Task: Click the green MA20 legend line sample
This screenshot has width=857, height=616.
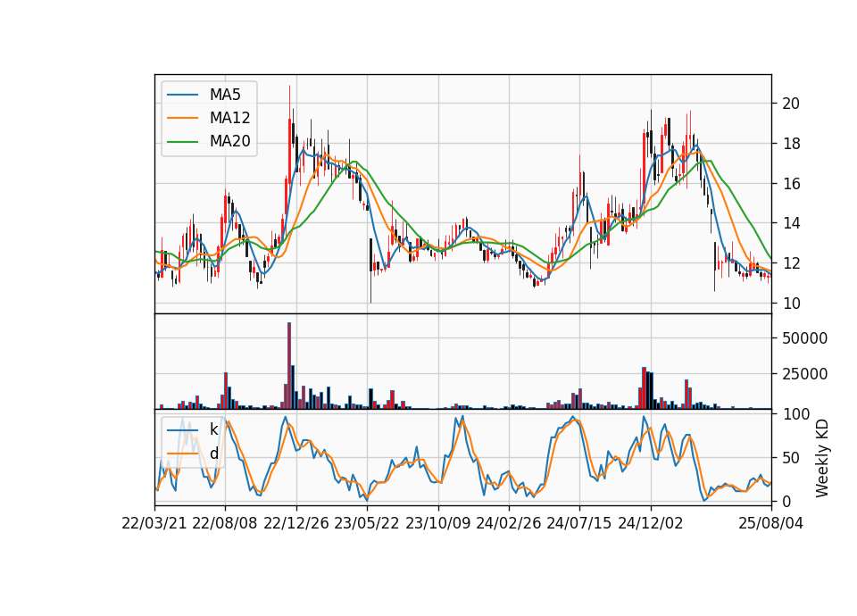Action: [x=182, y=142]
